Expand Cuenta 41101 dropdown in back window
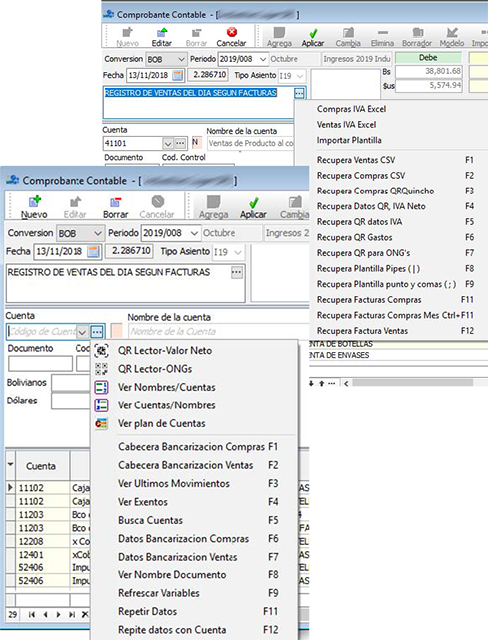 click(x=168, y=144)
